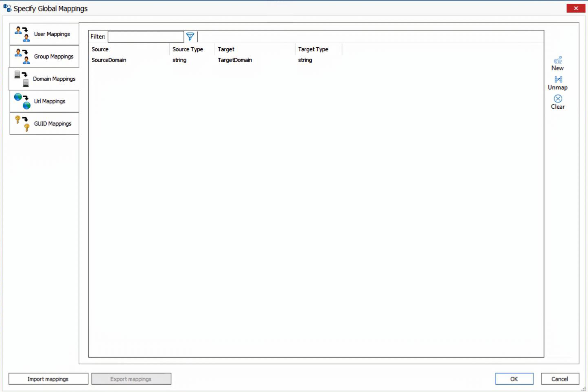Click the New mapping icon

coord(557,59)
